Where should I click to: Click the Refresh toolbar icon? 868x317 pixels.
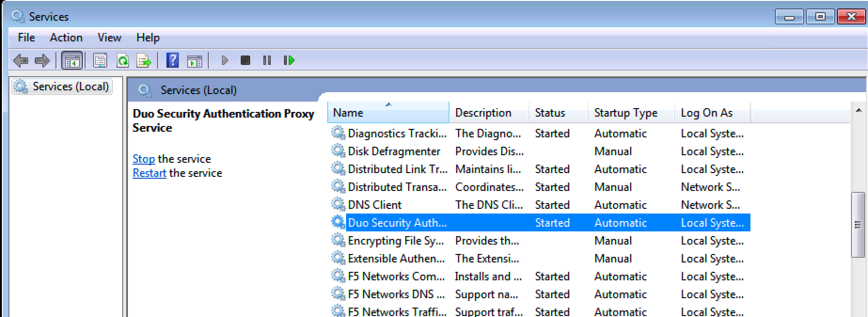[122, 60]
